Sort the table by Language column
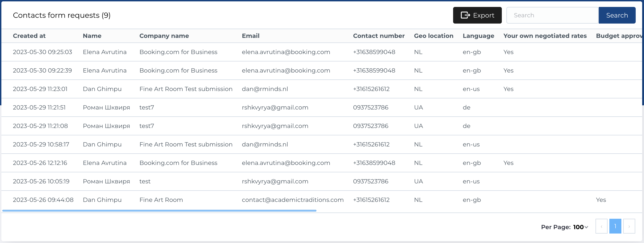 click(478, 36)
